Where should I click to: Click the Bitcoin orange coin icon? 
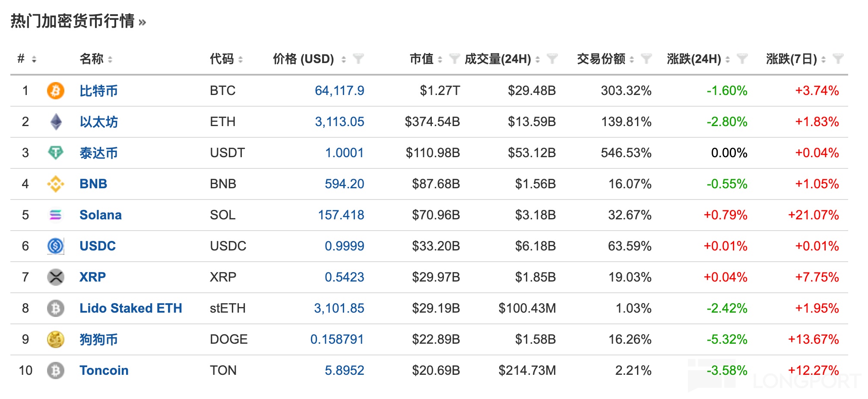(x=55, y=91)
